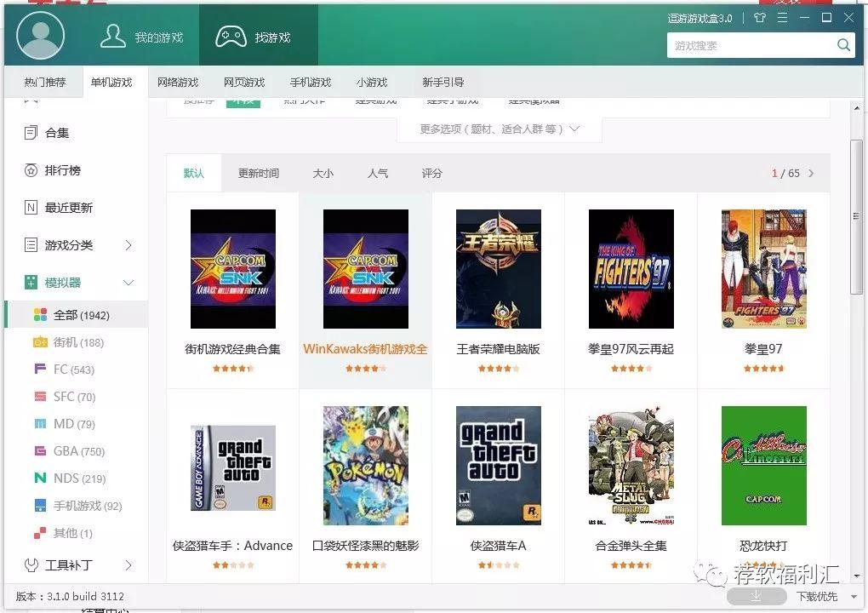The image size is (868, 613).
Task: Open 新手引导 tab
Action: tap(443, 82)
